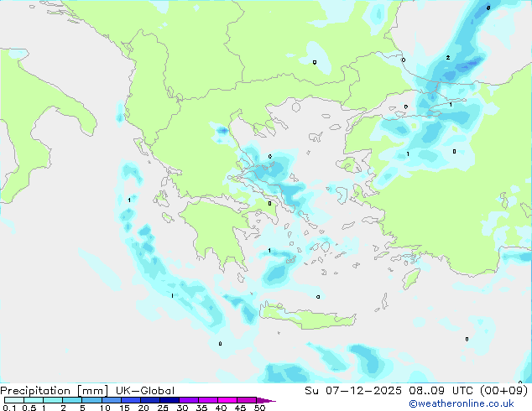Image resolution: width=532 pixels, height=411 pixels.
Task: Click the legend label '15'
Action: pos(124,408)
